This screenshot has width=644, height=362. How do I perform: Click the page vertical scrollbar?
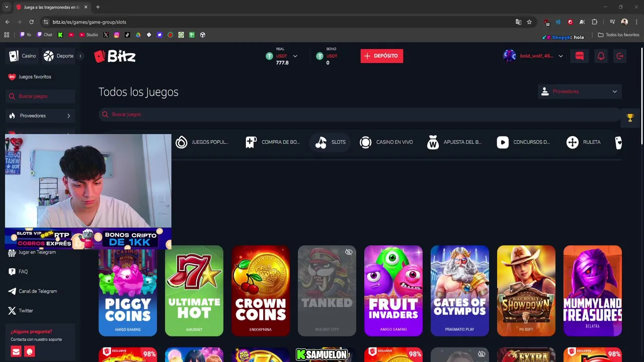(641, 96)
